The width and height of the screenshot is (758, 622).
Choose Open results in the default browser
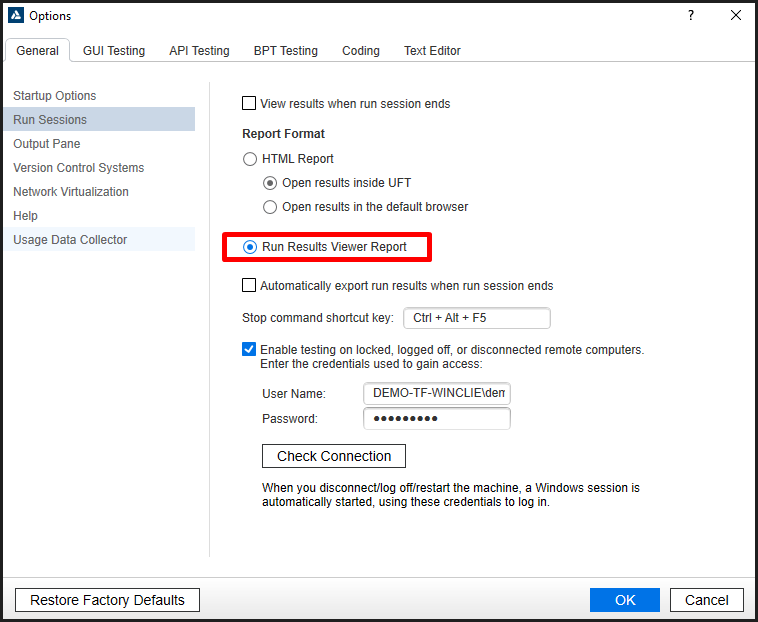pyautogui.click(x=270, y=207)
